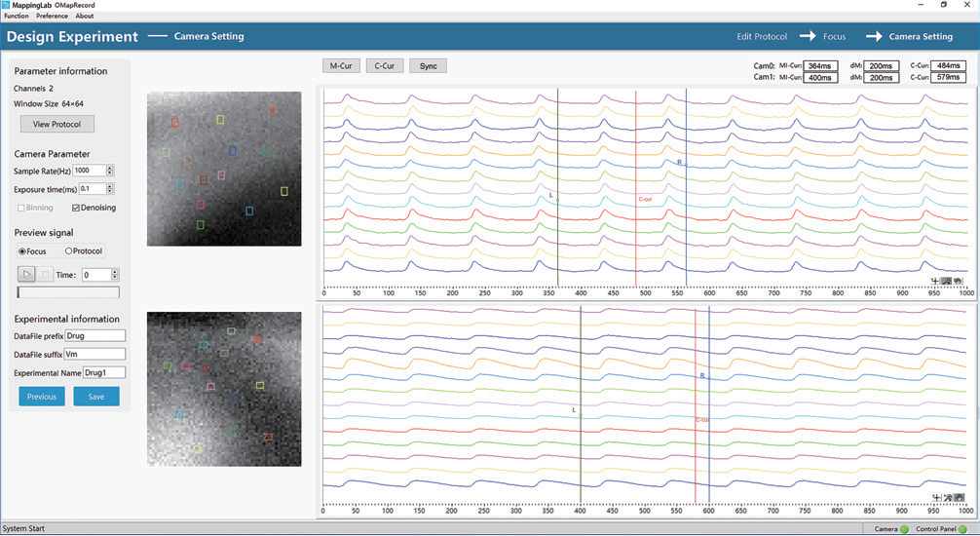980x536 pixels.
Task: Click the Control Panel status indicator
Action: [961, 529]
